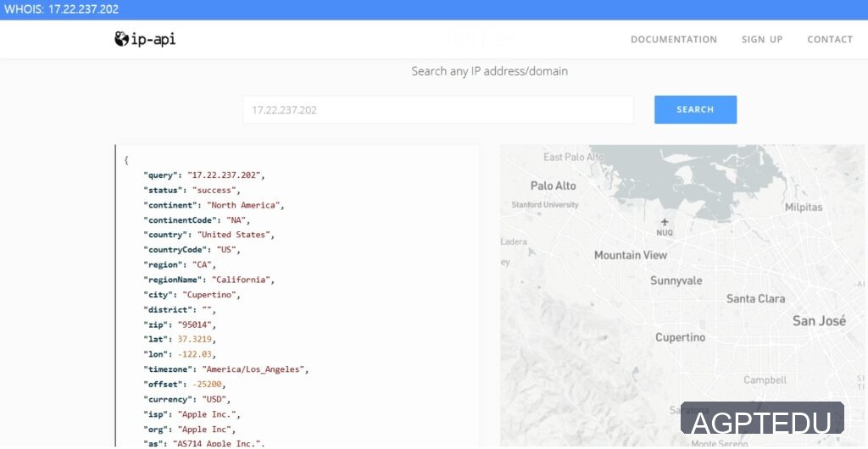
Task: Select the "regionName": "California" line
Action: (209, 280)
